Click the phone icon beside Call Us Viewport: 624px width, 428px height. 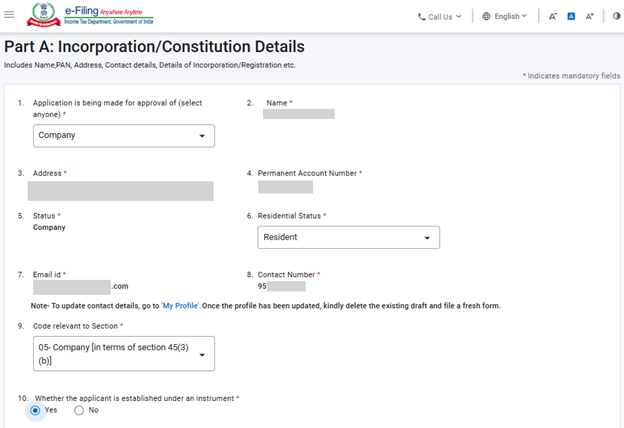click(422, 16)
